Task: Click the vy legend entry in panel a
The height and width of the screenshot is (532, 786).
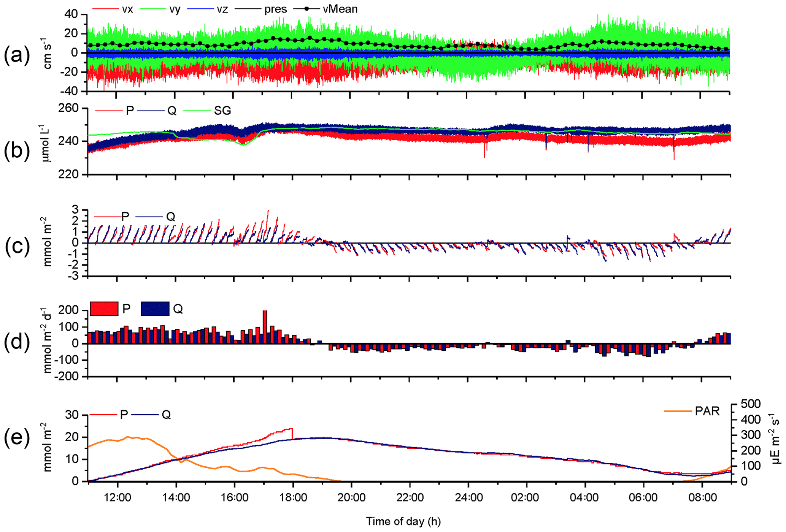Action: [175, 9]
